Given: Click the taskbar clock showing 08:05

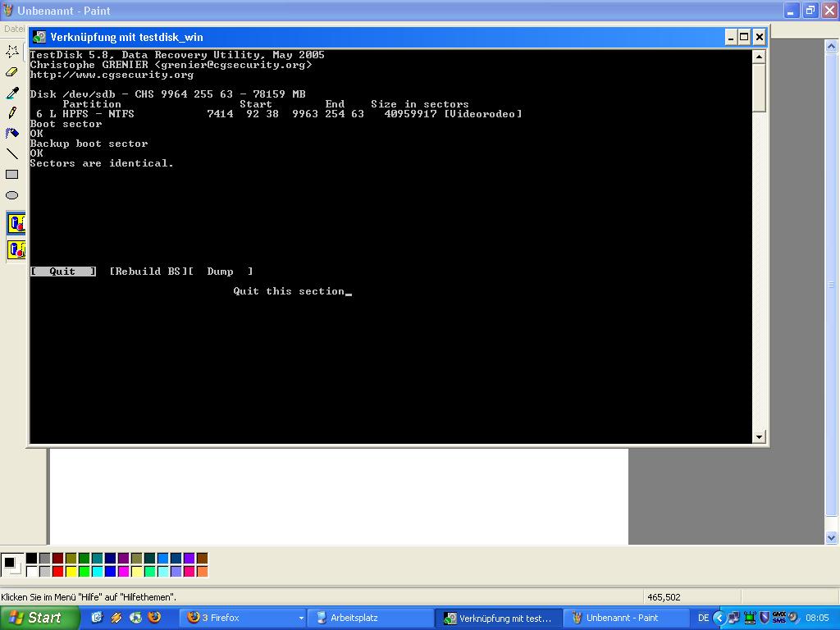Looking at the screenshot, I should tap(817, 618).
